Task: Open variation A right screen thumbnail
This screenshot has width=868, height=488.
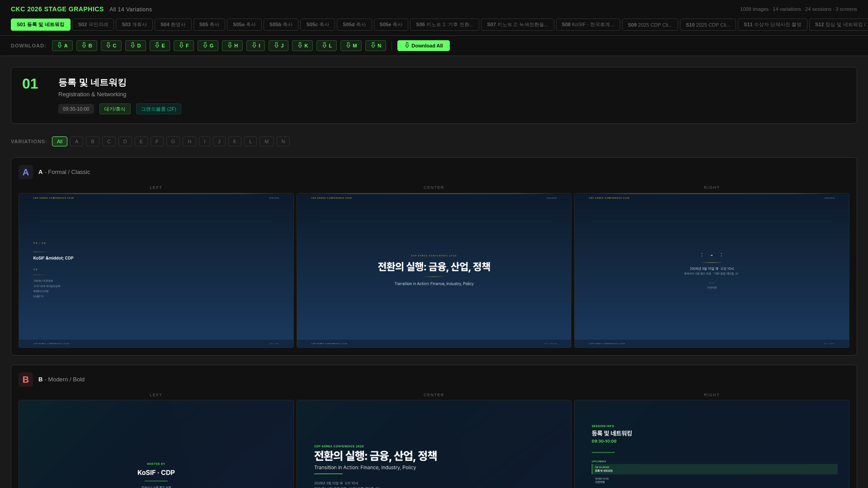Action: coord(712,270)
